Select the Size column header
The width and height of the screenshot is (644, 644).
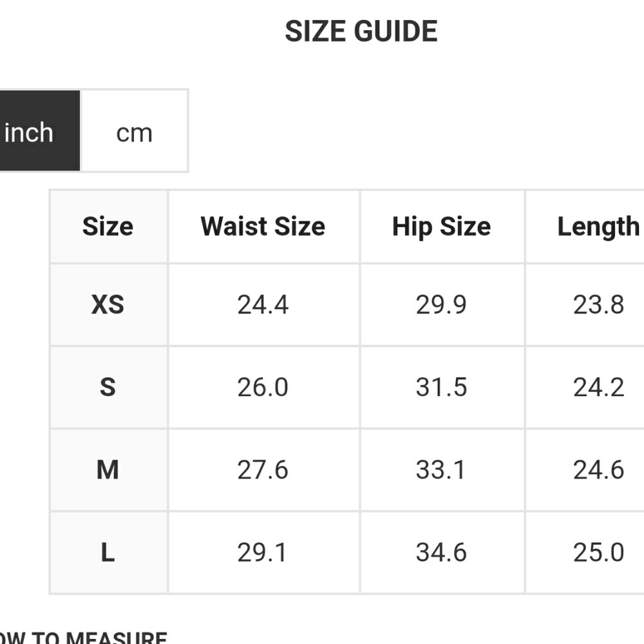(x=108, y=227)
